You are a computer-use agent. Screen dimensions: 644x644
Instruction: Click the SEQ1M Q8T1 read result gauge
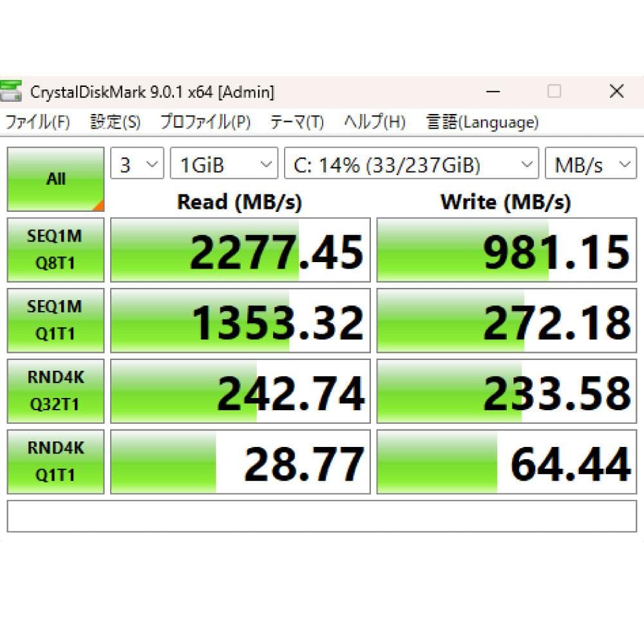click(x=241, y=249)
